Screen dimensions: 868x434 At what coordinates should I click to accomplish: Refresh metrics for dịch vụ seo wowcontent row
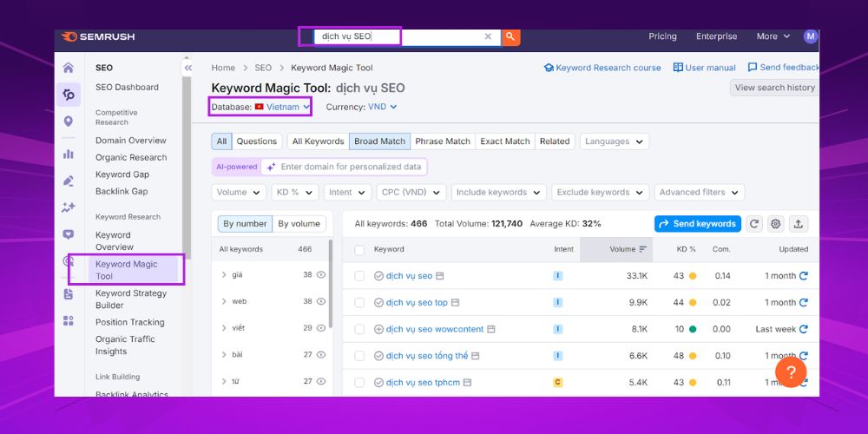[x=803, y=329]
